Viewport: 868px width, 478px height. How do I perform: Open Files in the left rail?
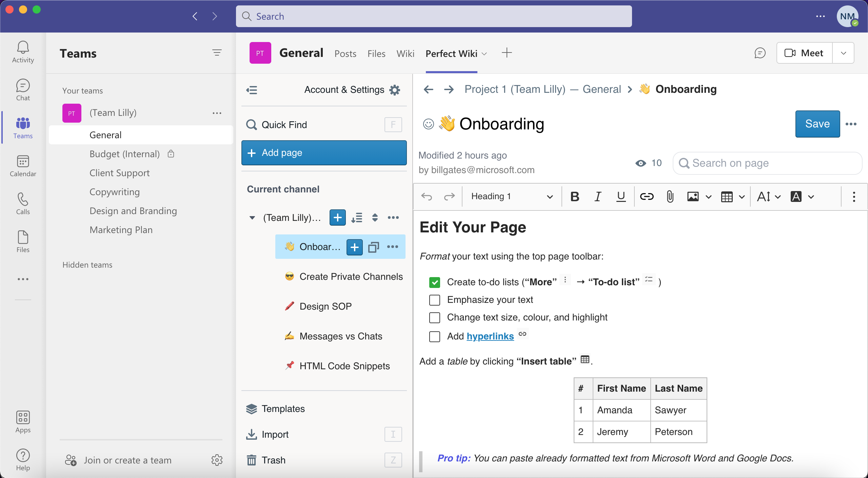click(23, 242)
